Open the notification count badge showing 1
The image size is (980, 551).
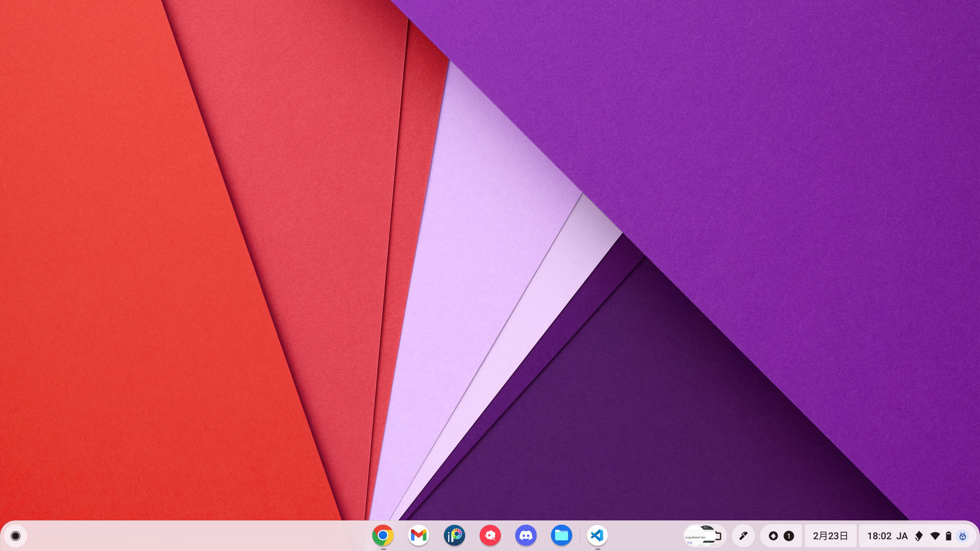pyautogui.click(x=789, y=536)
